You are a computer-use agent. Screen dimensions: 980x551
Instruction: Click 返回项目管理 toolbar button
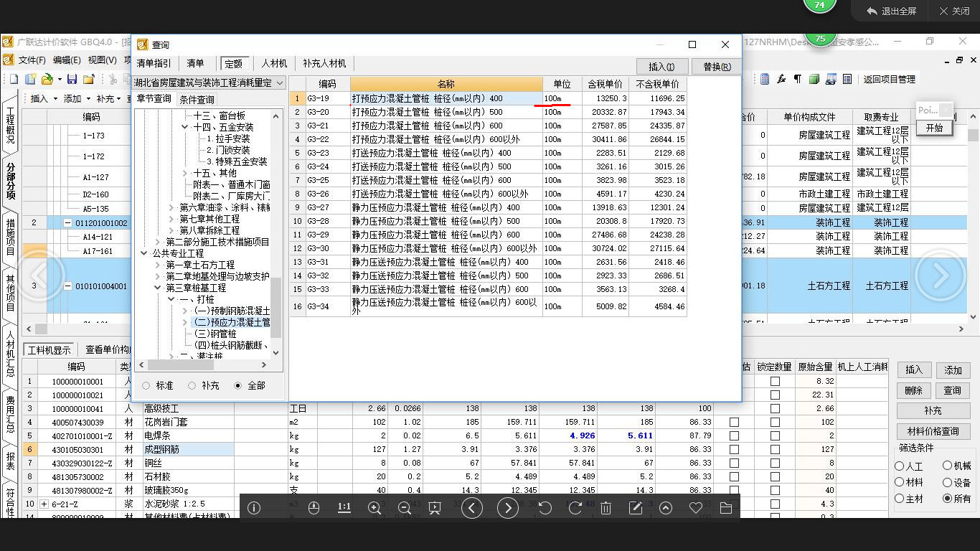(889, 79)
